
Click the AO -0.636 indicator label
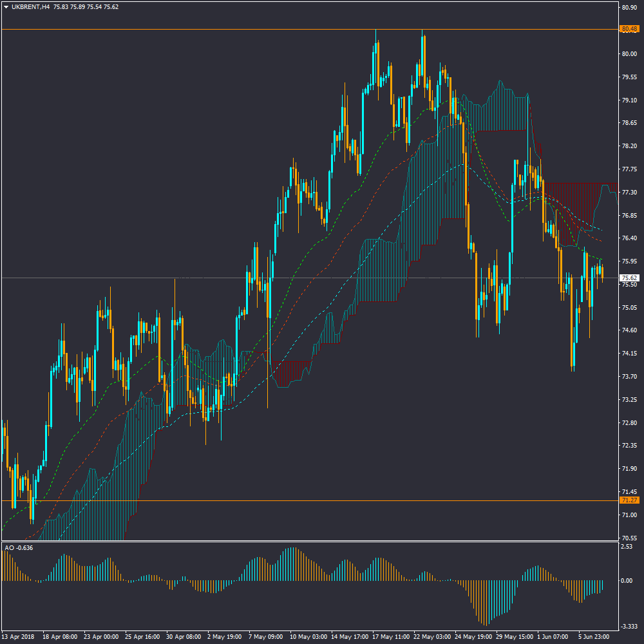19,548
